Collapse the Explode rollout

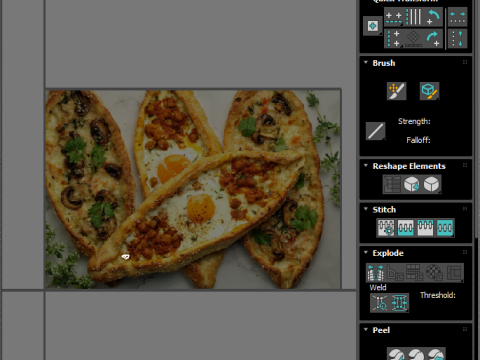pyautogui.click(x=366, y=252)
